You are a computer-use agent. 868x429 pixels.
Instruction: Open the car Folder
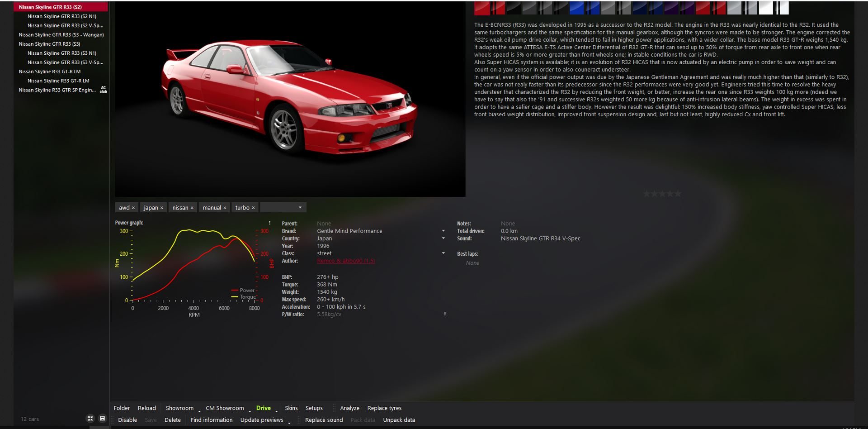coord(122,408)
